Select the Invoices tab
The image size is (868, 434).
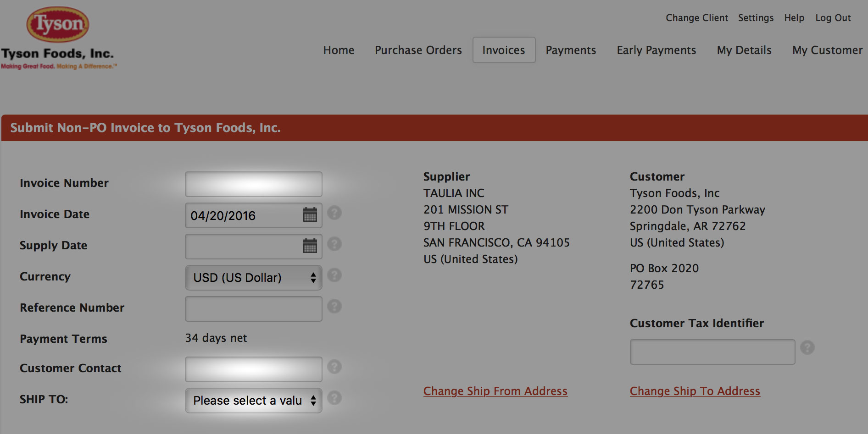click(504, 50)
